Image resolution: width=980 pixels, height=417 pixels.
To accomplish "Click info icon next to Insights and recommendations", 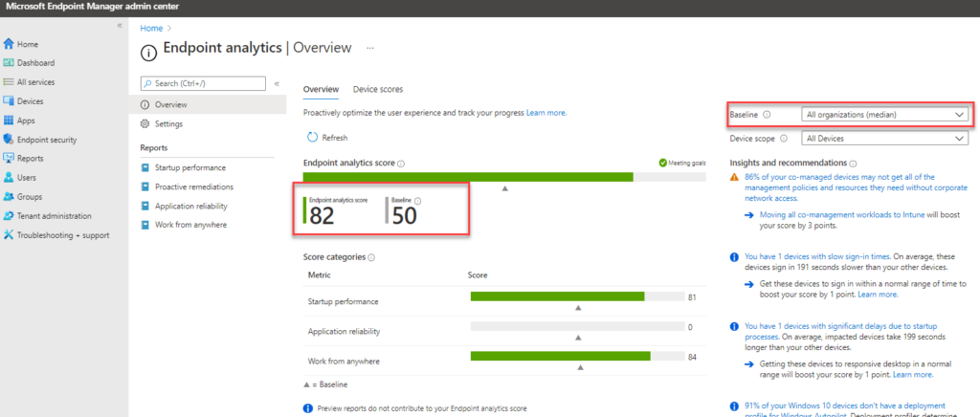I will (x=853, y=163).
